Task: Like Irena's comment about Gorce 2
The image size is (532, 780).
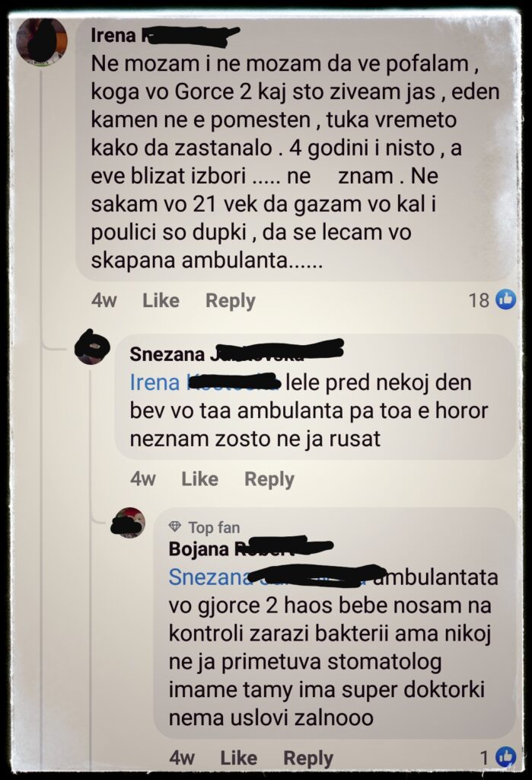Action: point(161,300)
